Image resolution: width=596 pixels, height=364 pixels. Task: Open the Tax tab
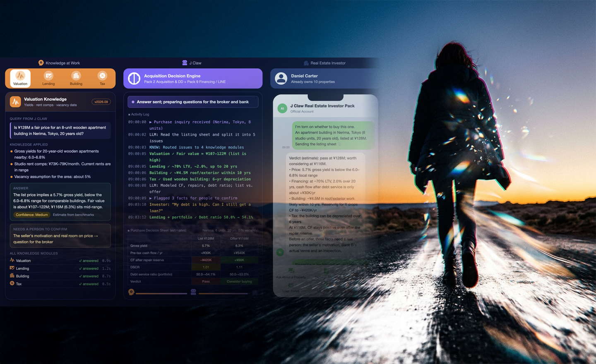coord(102,78)
